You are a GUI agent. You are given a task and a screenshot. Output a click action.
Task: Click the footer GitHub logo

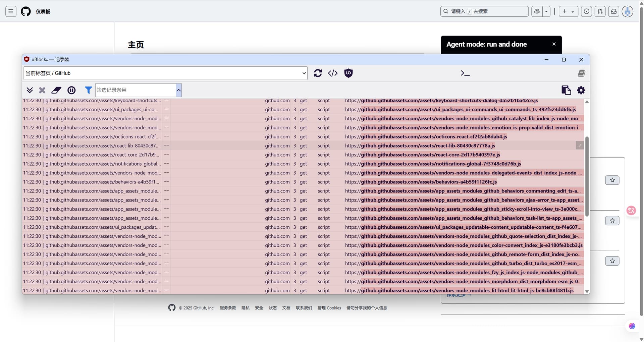tap(172, 307)
